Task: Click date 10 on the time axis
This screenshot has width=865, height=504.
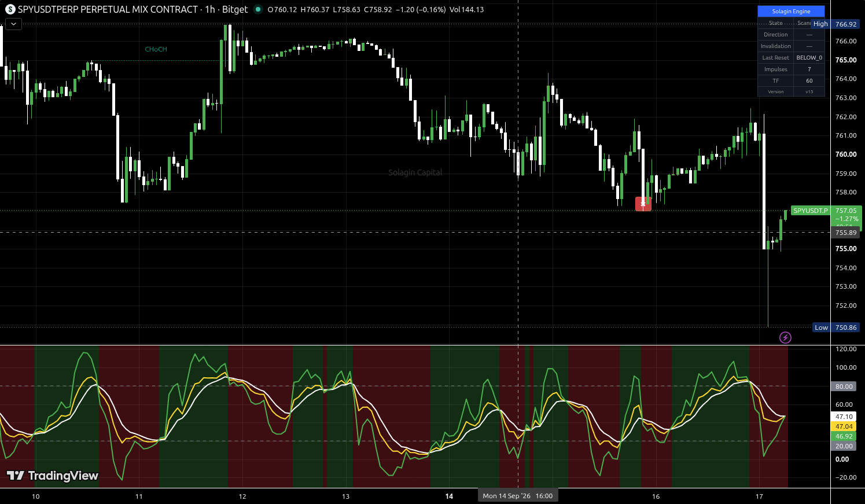Action: click(36, 496)
